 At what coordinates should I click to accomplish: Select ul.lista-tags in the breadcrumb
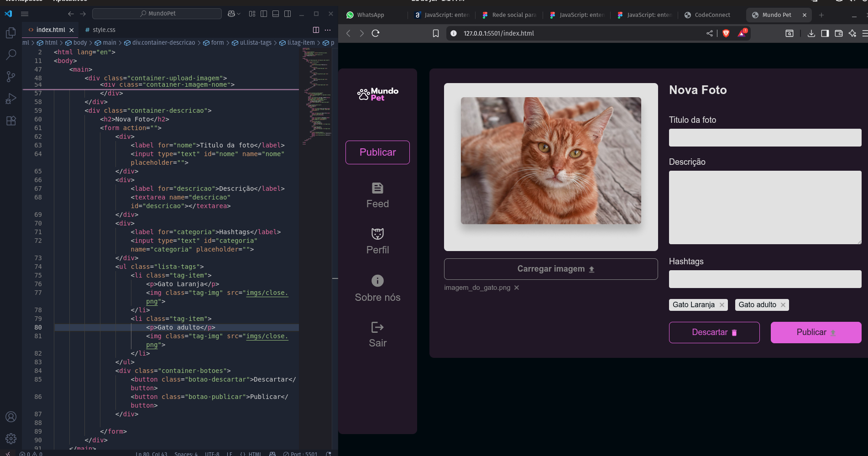tap(252, 42)
